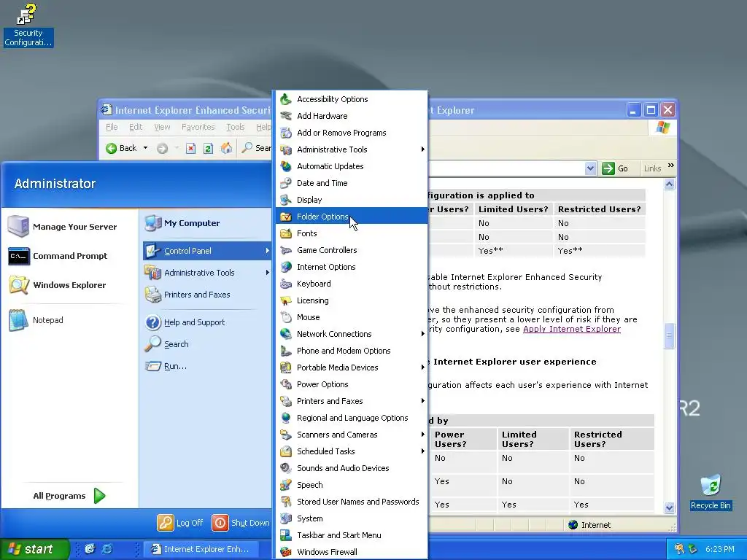The width and height of the screenshot is (747, 560).
Task: Click Refresh icon in IE toolbar
Action: (x=208, y=148)
